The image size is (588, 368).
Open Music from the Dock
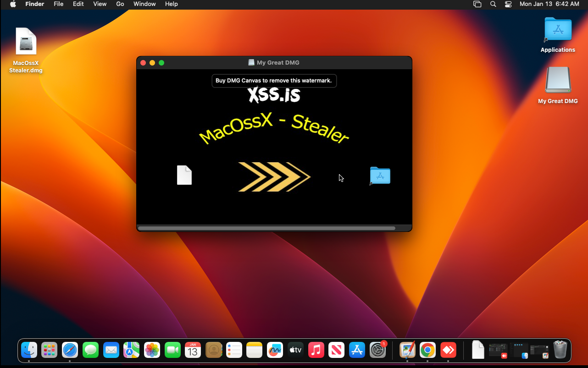(x=316, y=351)
